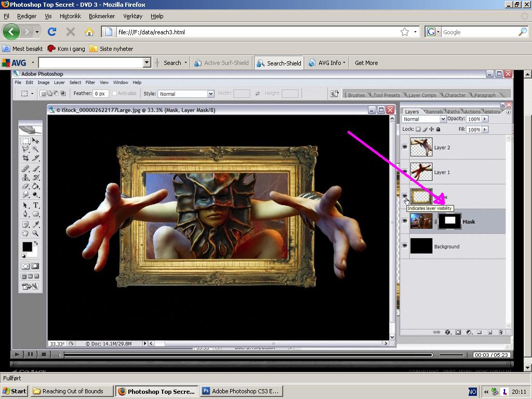Select the Path Selection arrow tool
This screenshot has width=532, height=399.
(x=25, y=205)
